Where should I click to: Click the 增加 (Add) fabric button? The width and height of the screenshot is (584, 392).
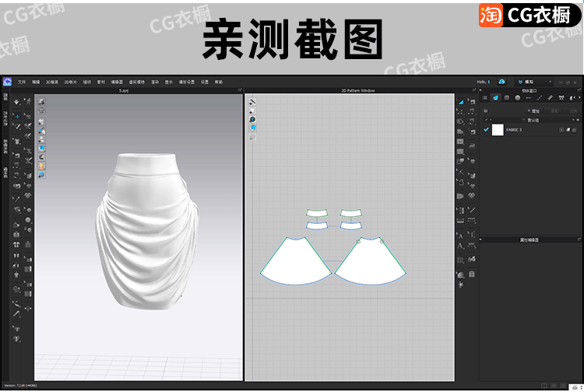point(533,111)
